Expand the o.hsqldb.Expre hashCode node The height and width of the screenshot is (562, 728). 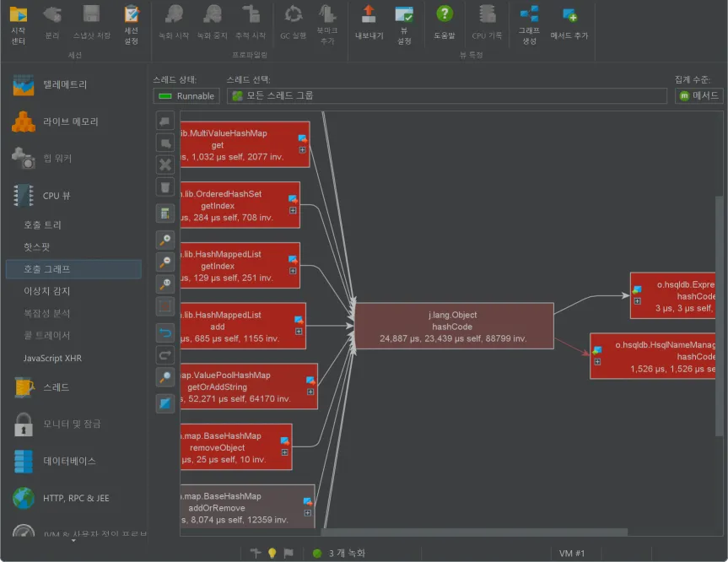point(638,301)
